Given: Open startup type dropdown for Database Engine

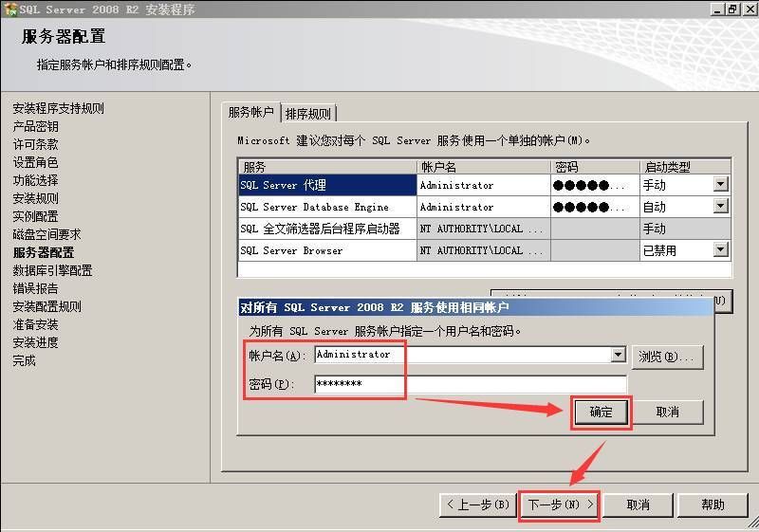Looking at the screenshot, I should (720, 207).
